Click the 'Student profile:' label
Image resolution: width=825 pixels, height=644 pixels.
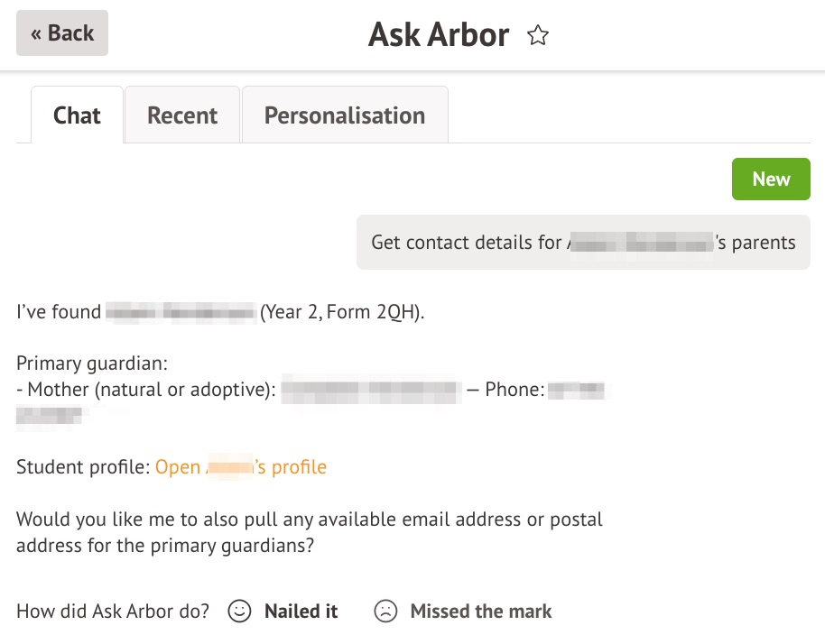(x=83, y=467)
